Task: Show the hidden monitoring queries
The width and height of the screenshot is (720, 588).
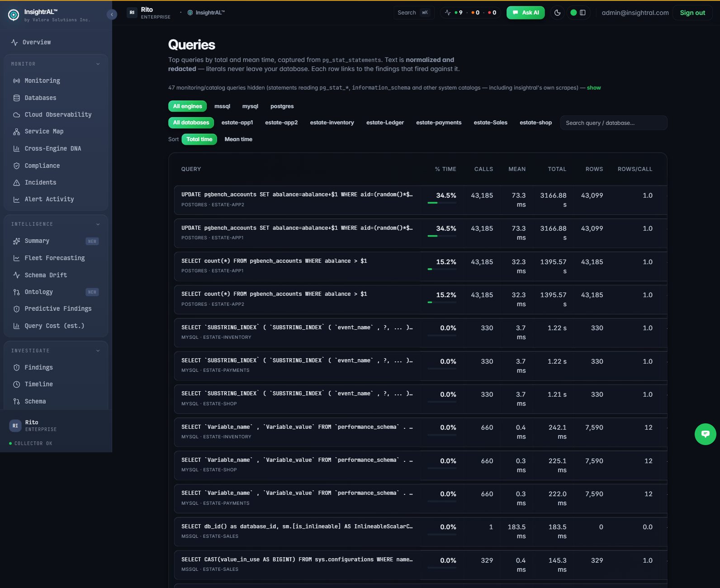Action: (x=594, y=88)
